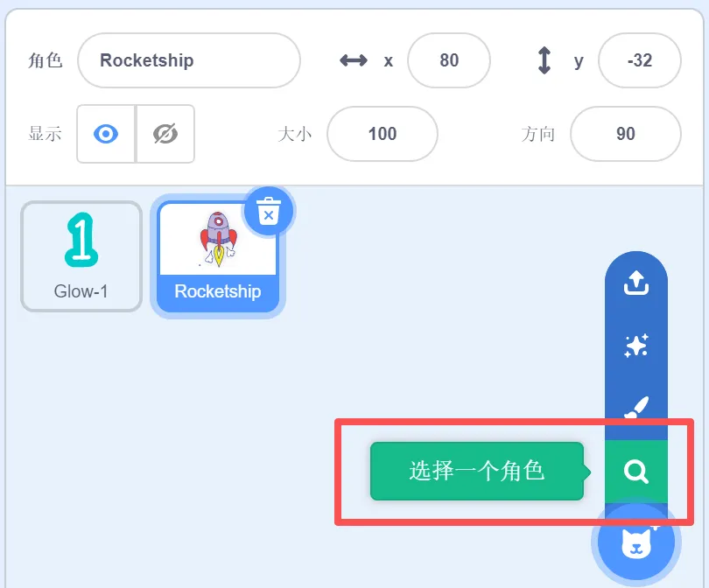Select the paint brush sprite icon
Screen dimensions: 709x588
pyautogui.click(x=636, y=407)
